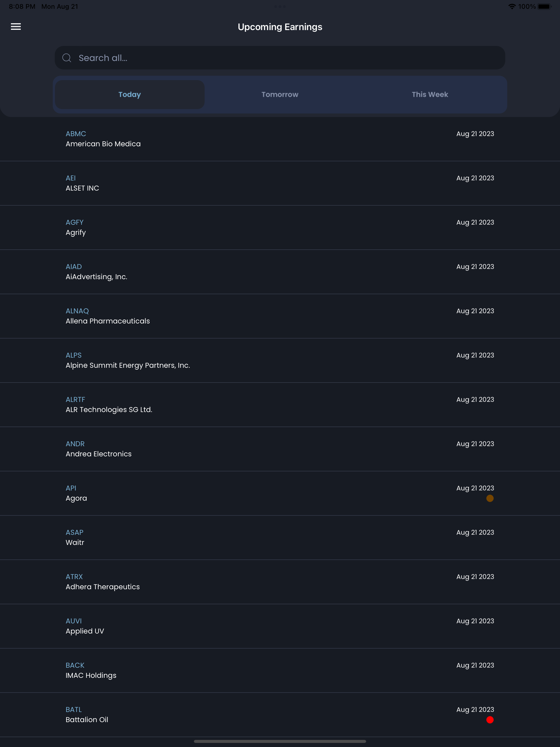Screen dimensions: 560x747
Task: Tap the orange dot on Agora row
Action: click(490, 498)
